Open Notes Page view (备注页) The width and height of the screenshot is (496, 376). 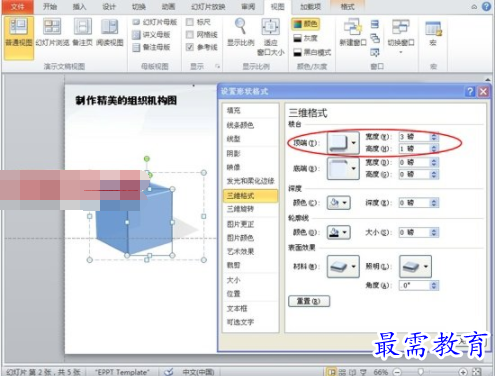point(82,33)
